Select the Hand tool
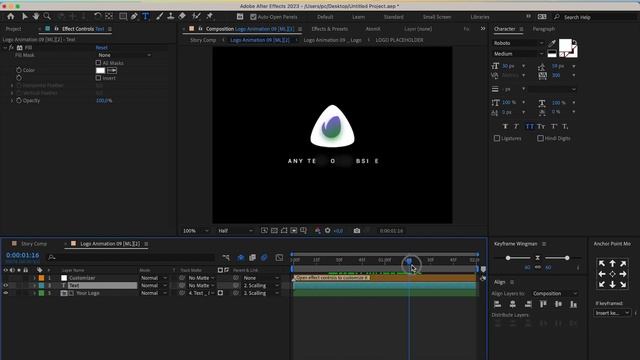The width and height of the screenshot is (640, 360). coord(36,16)
